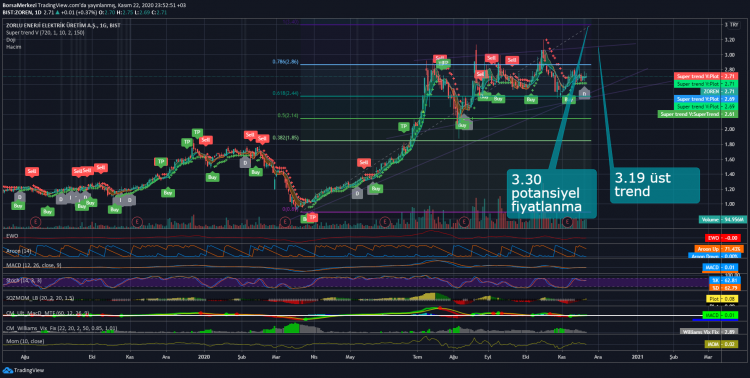Select the %D 62.79 stochastic value label
Screen dimensions: 750x378
click(x=724, y=288)
